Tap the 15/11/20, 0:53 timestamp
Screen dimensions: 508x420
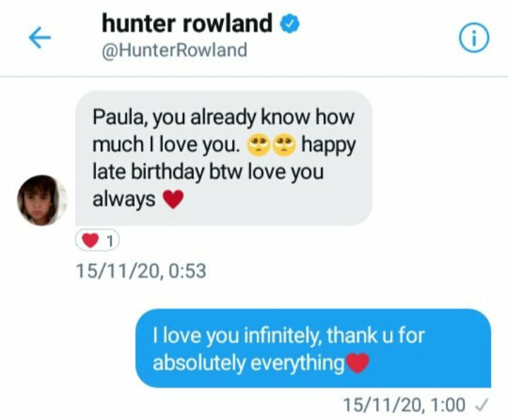[141, 270]
